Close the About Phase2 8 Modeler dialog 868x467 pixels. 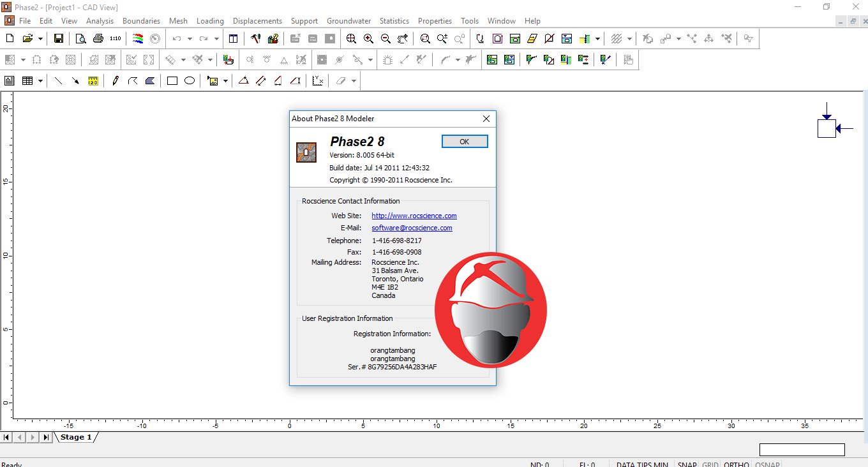pyautogui.click(x=486, y=119)
